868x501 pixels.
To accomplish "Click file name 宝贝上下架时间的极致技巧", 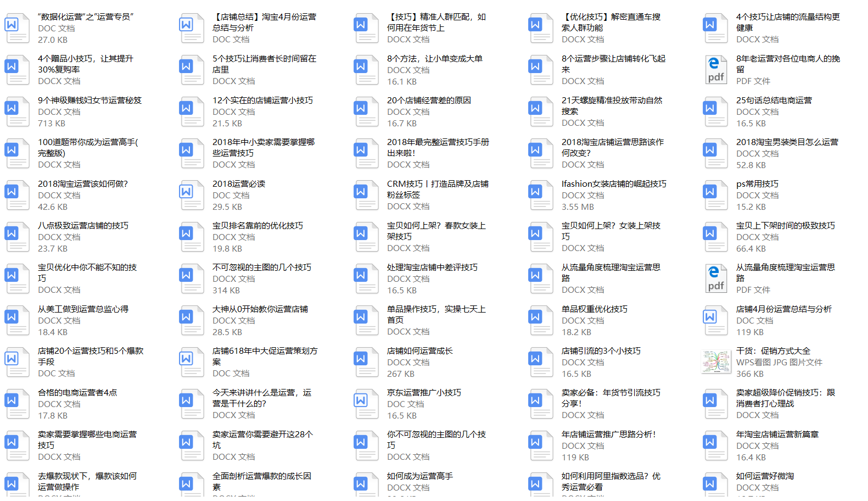I will point(786,225).
